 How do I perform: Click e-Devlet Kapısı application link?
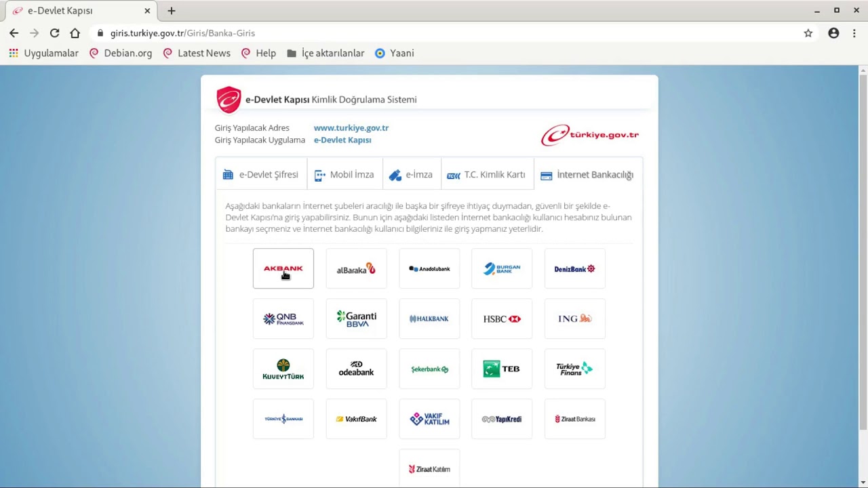pos(342,140)
